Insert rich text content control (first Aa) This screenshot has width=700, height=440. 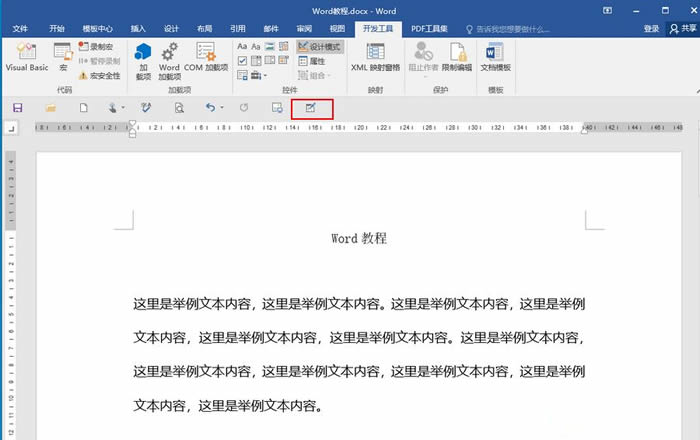(x=242, y=46)
